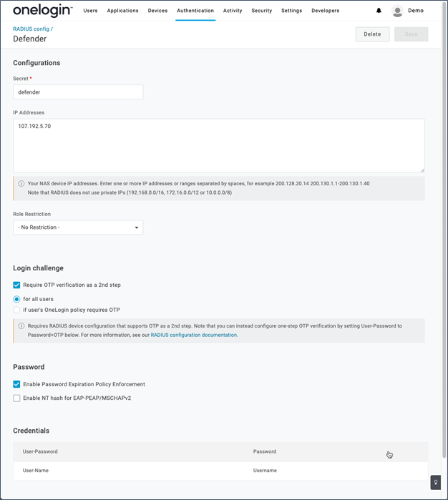Enable NT hash for EAP-PEAP/MSCHAPv2
This screenshot has width=448, height=500.
[x=16, y=398]
